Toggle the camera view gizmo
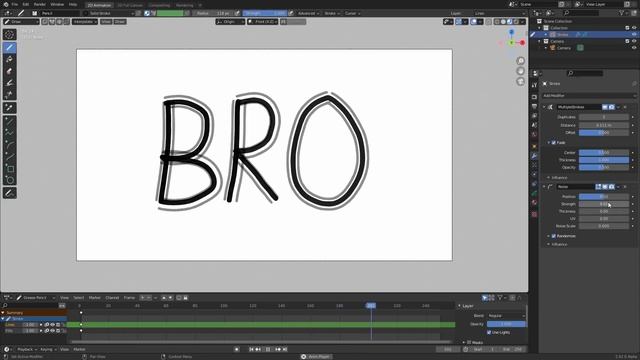 [520, 82]
